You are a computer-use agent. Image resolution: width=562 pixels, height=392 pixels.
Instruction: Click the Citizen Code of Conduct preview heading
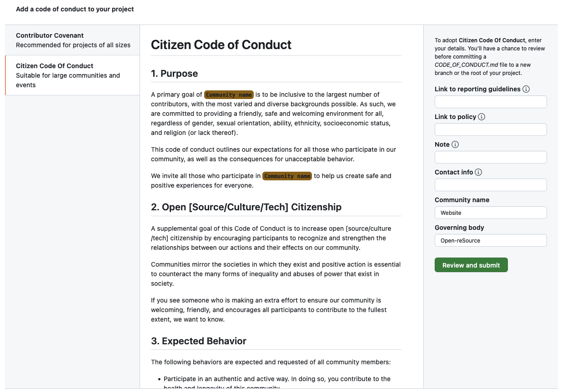[221, 45]
